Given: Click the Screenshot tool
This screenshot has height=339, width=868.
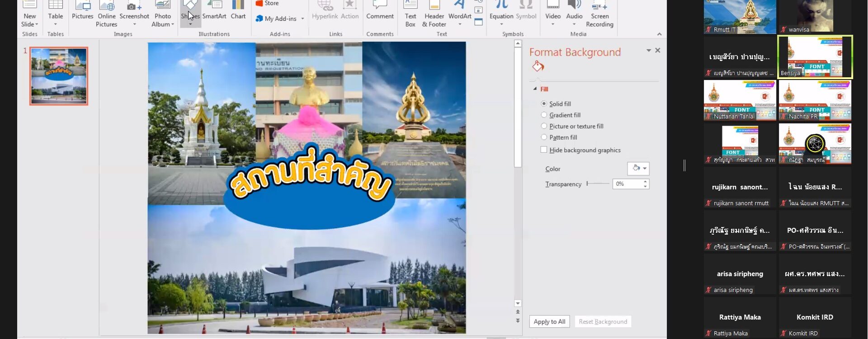Looking at the screenshot, I should point(134,14).
